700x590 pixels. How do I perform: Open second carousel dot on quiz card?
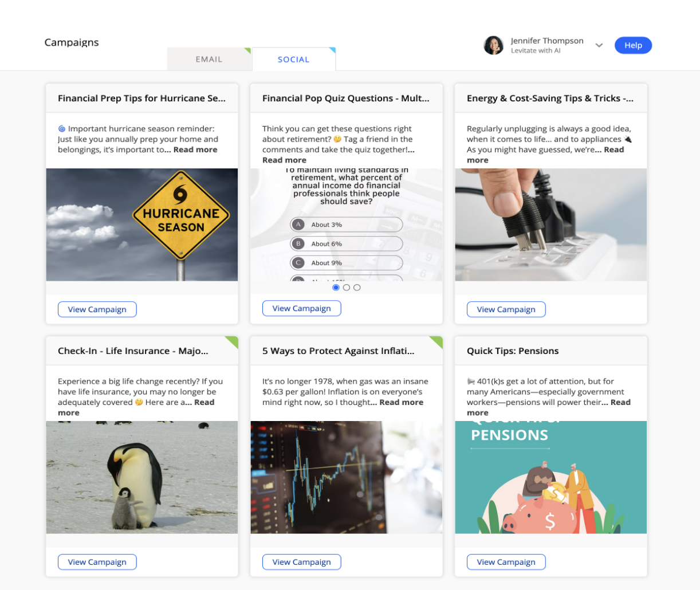[x=346, y=287]
